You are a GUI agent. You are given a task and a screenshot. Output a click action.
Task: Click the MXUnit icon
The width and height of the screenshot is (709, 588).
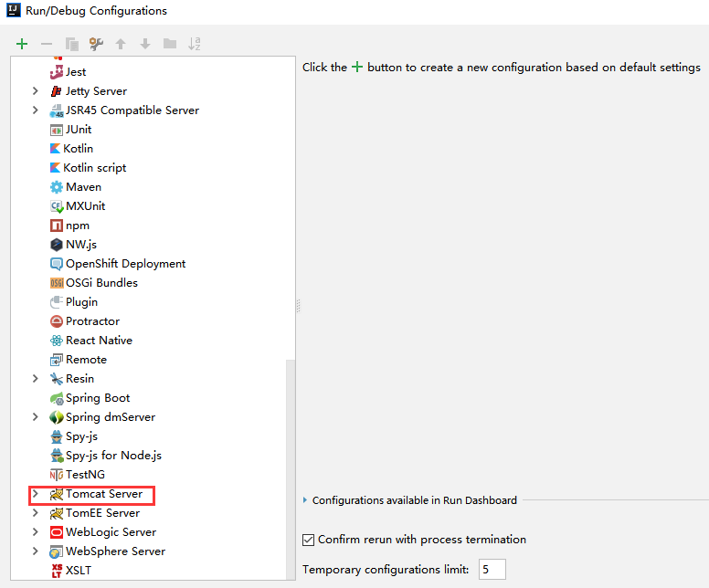(57, 206)
